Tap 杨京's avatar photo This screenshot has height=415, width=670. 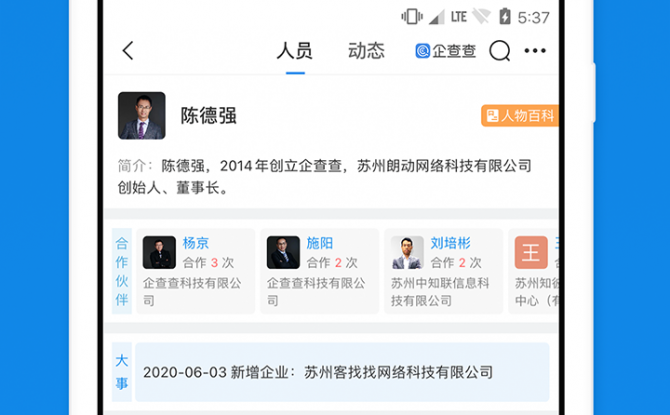(x=159, y=252)
